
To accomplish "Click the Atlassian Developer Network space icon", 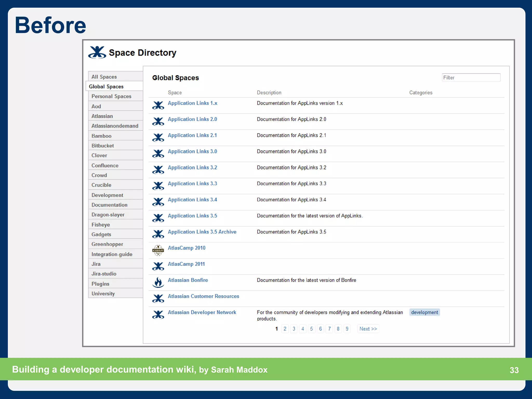I will tap(158, 315).
